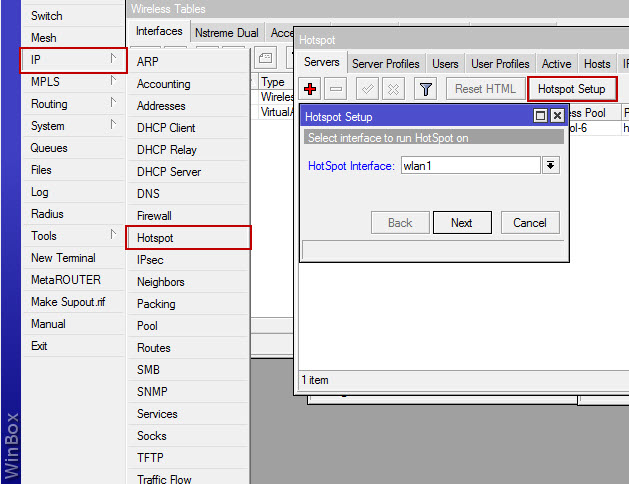Open Services from the IP submenu
This screenshot has width=629, height=484.
[188, 414]
